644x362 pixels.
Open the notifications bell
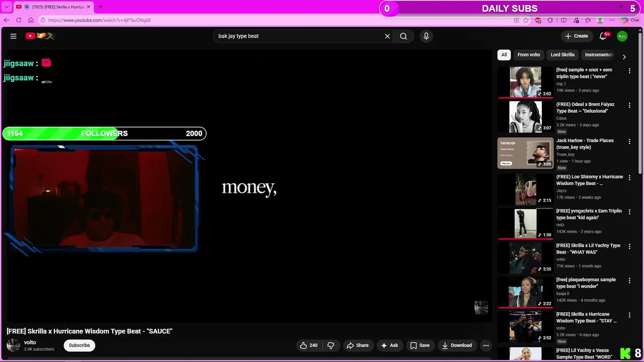pos(603,36)
